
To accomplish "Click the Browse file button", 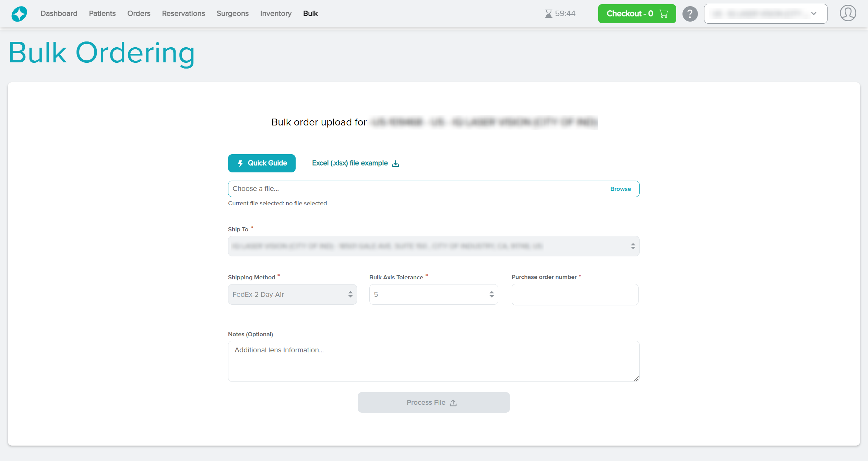I will point(620,189).
